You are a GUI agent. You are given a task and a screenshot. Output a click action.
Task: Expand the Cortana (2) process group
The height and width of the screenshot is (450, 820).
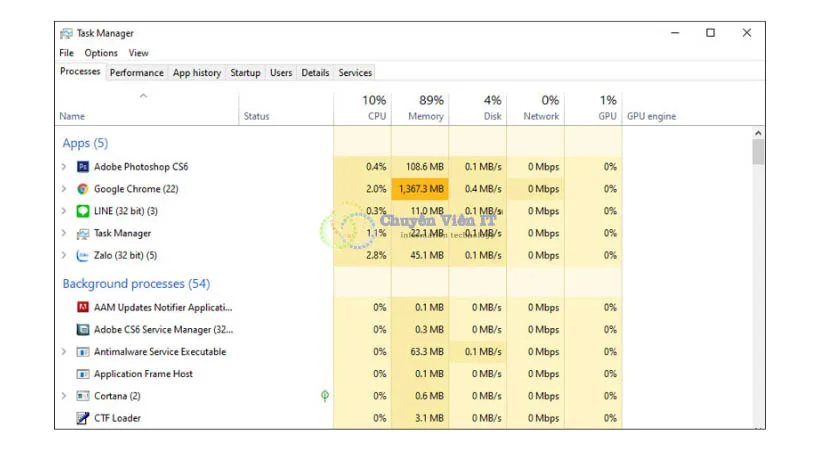(64, 396)
